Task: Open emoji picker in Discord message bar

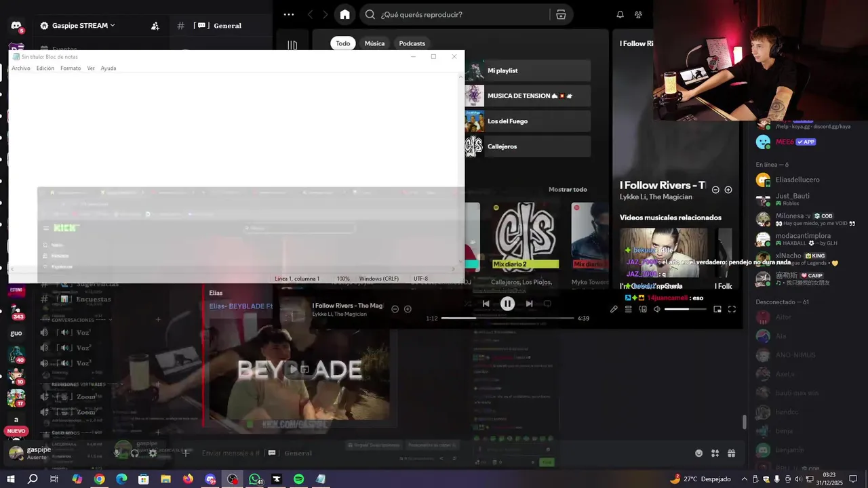Action: pos(699,453)
